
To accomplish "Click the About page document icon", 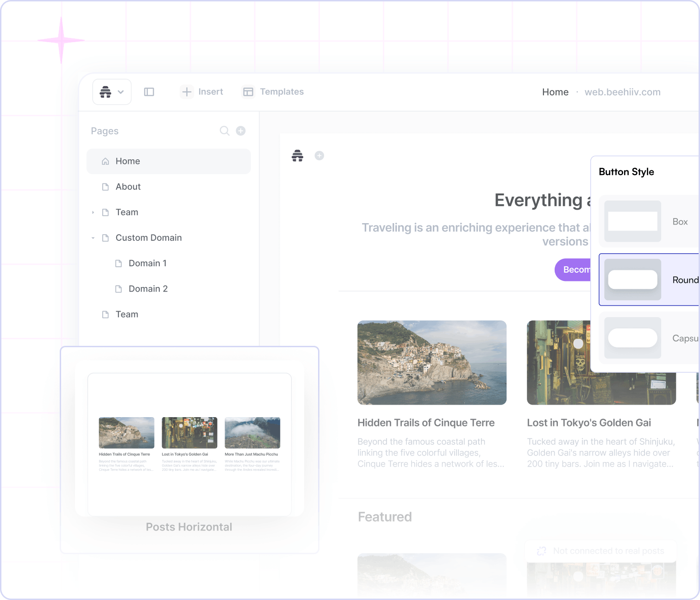I will (x=106, y=187).
